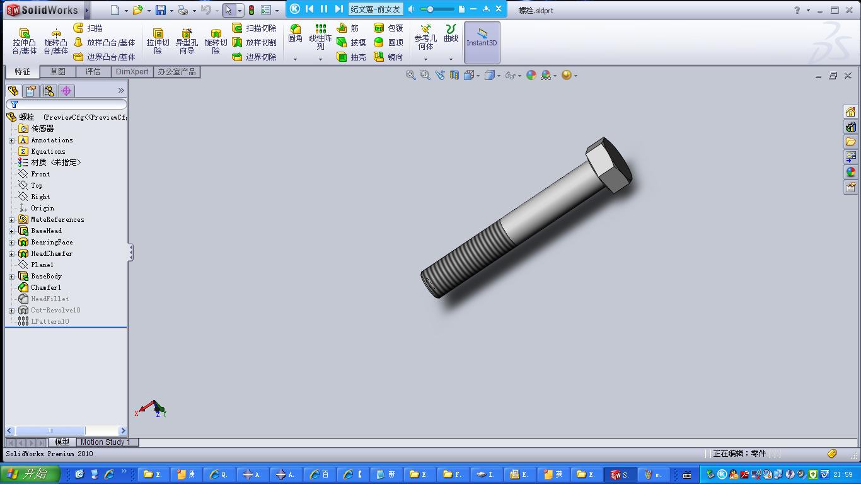Click the Revolved Boss/Base (旋转凸台/基体) tool
Viewport: 861px width, 504px height.
coord(55,42)
